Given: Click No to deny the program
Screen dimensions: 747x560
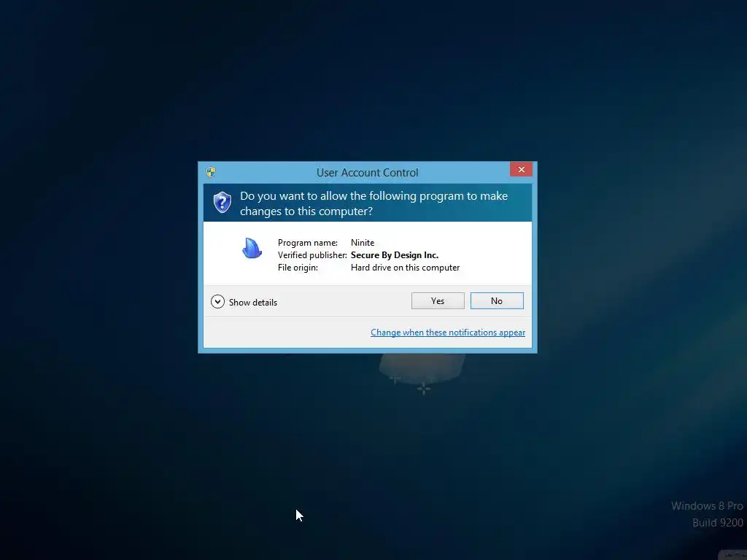Looking at the screenshot, I should (496, 301).
